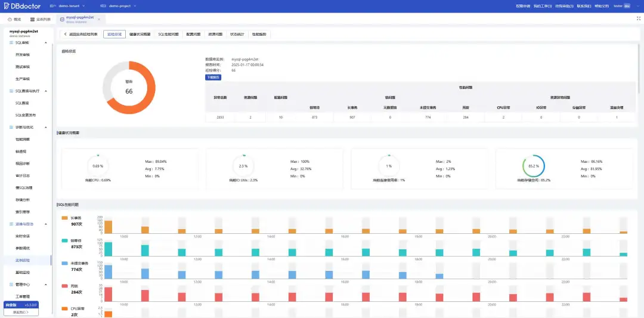Click the red 死锁 legend swatch
The image size is (644, 318).
click(64, 286)
